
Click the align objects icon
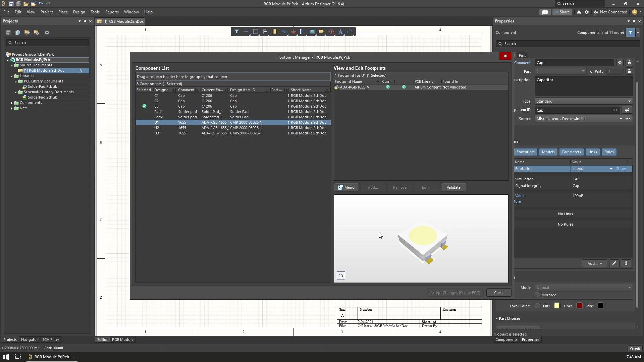[265, 32]
